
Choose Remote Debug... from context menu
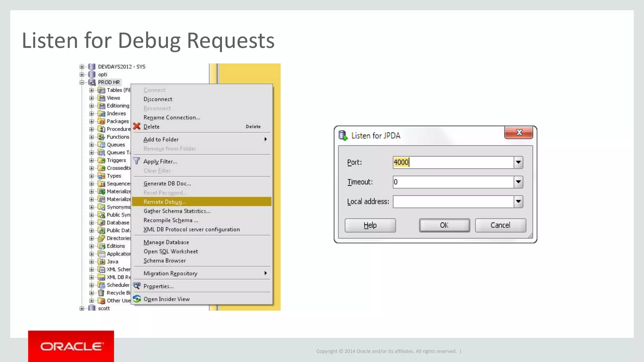pyautogui.click(x=201, y=202)
